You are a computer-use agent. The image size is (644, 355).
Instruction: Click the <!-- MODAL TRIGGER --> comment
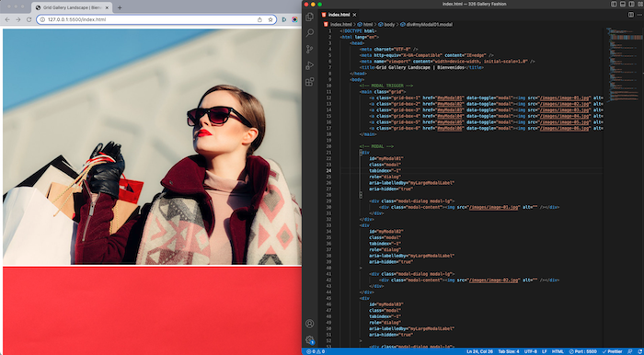[x=386, y=86]
